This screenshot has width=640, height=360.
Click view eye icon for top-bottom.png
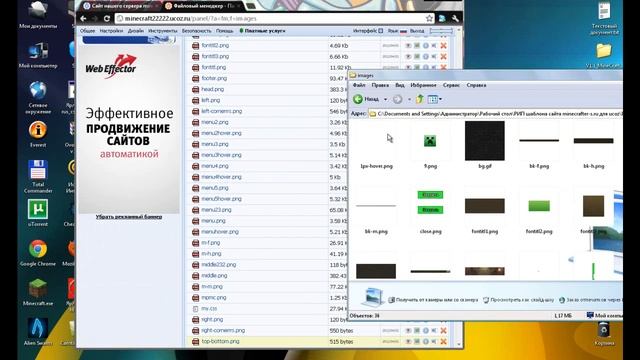pos(408,342)
